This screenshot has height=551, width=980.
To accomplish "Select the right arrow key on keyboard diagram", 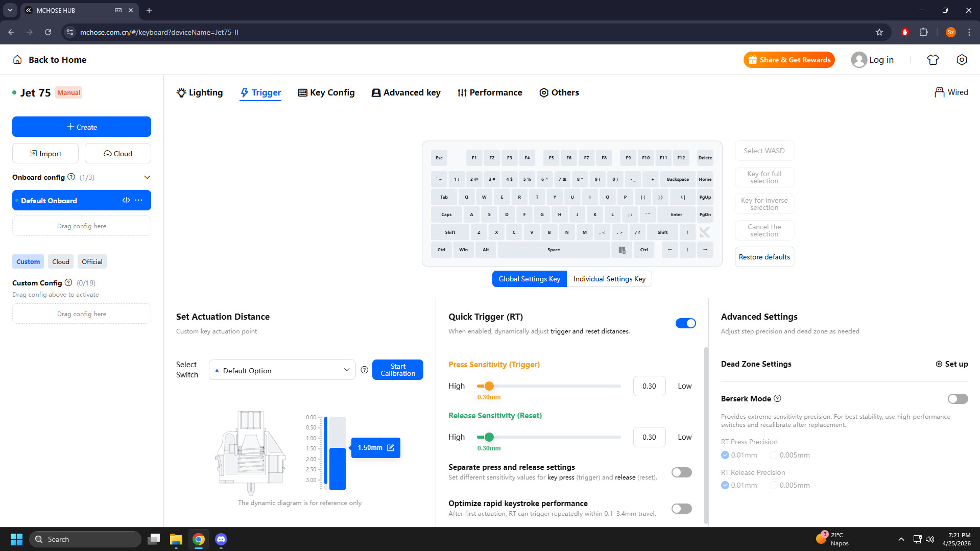I will tap(705, 250).
